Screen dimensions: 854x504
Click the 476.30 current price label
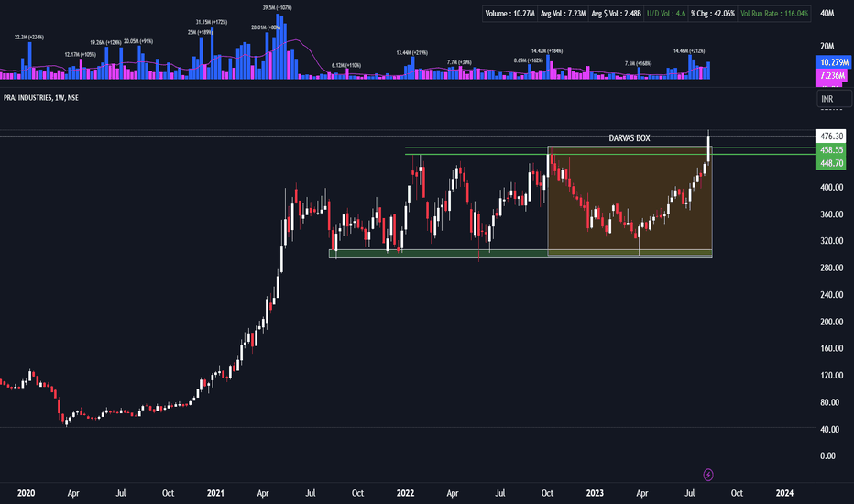pyautogui.click(x=830, y=137)
